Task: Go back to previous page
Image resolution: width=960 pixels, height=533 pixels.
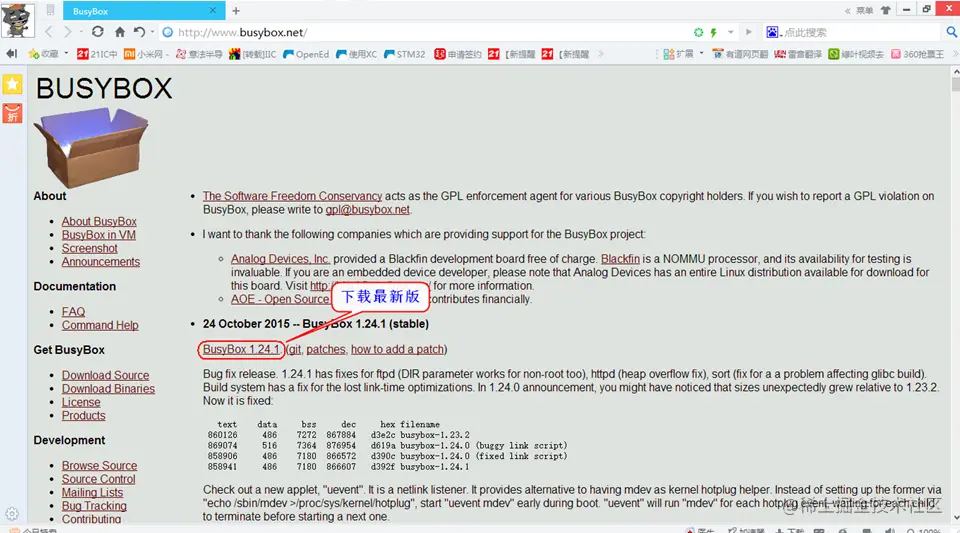Action: pos(50,32)
